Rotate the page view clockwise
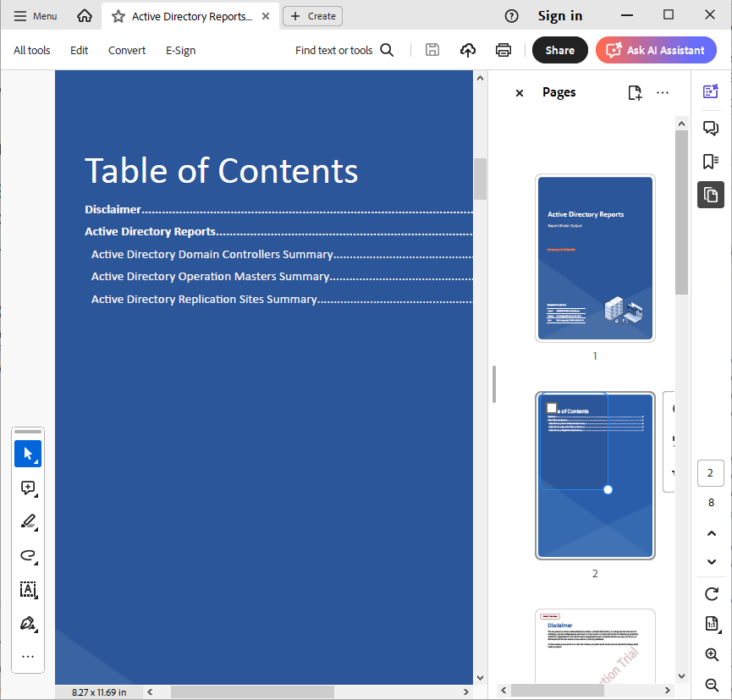Viewport: 732px width, 700px height. coord(712,594)
